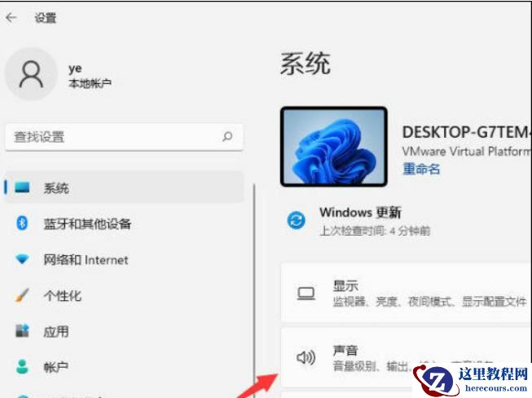Click the desktop wallpaper thumbnail
Image resolution: width=532 pixels, height=398 pixels.
click(x=334, y=146)
